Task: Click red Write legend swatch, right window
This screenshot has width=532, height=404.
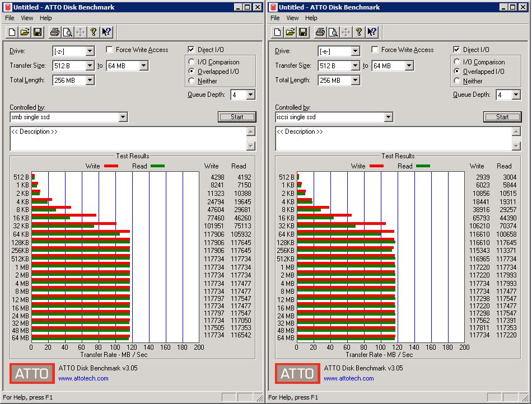Action: click(376, 166)
